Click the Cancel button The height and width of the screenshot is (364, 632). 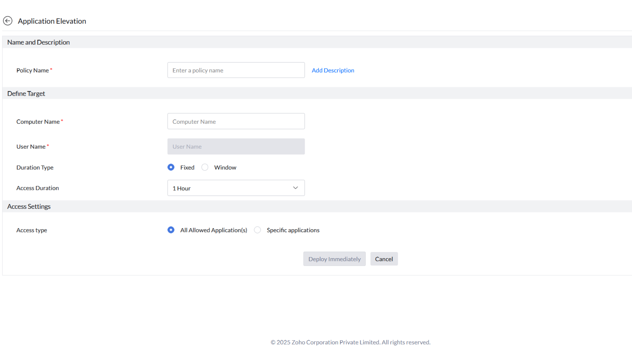[384, 259]
